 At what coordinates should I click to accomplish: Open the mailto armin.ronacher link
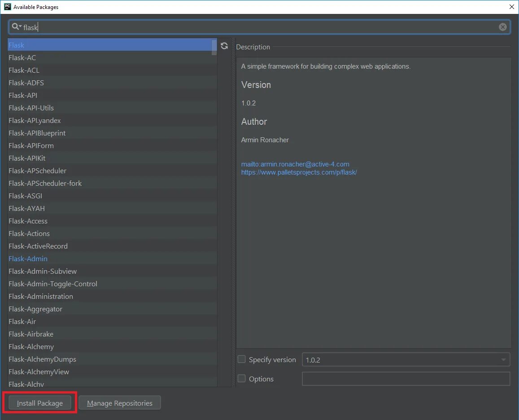(x=295, y=164)
